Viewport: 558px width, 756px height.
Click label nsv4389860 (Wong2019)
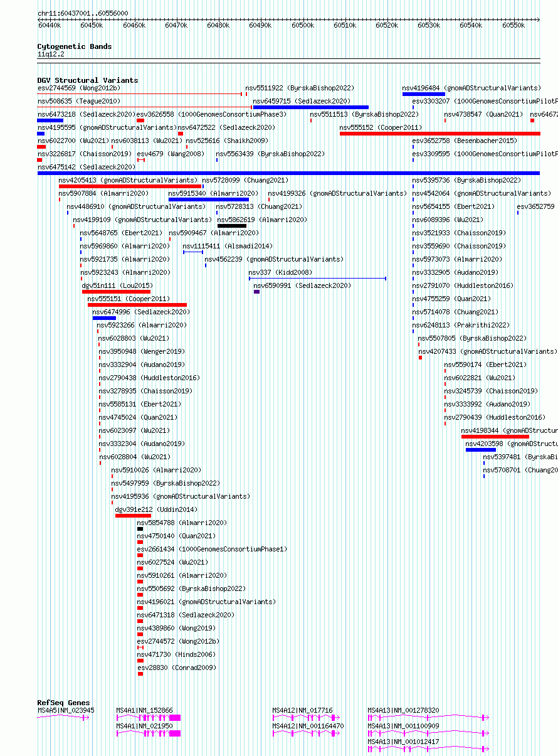point(176,628)
